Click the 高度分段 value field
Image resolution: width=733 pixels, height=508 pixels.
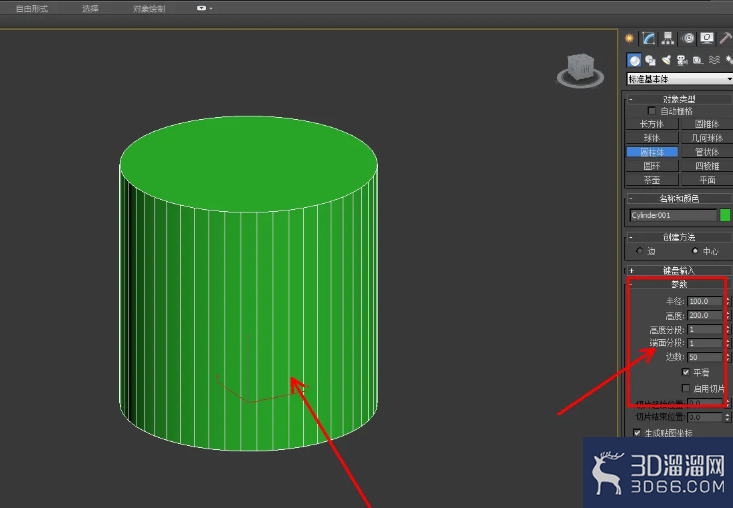tap(705, 329)
